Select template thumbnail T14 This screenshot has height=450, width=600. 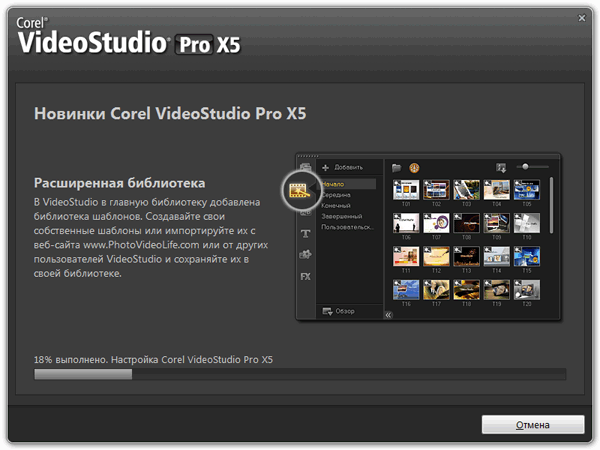[497, 256]
